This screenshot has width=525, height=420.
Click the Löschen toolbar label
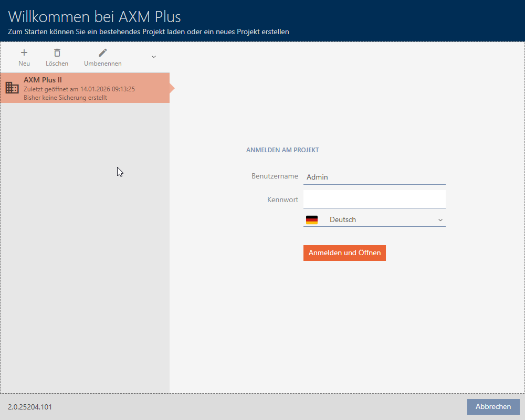pyautogui.click(x=57, y=64)
